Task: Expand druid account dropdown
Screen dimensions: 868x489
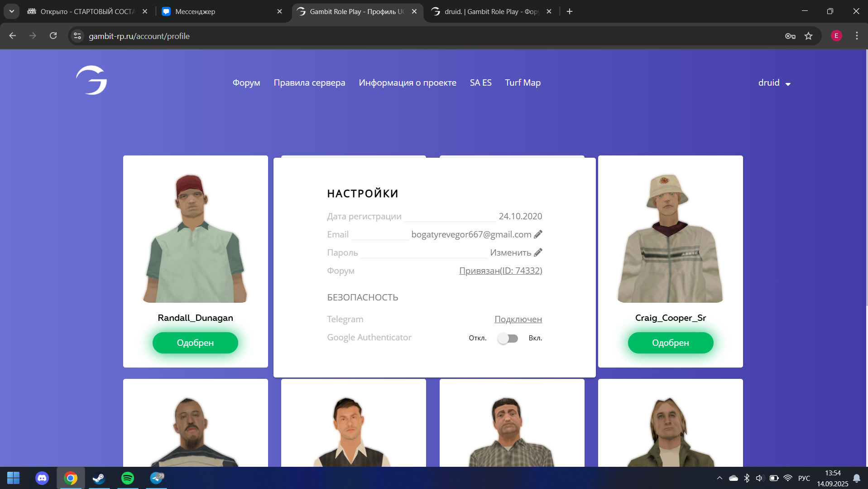Action: pyautogui.click(x=774, y=83)
